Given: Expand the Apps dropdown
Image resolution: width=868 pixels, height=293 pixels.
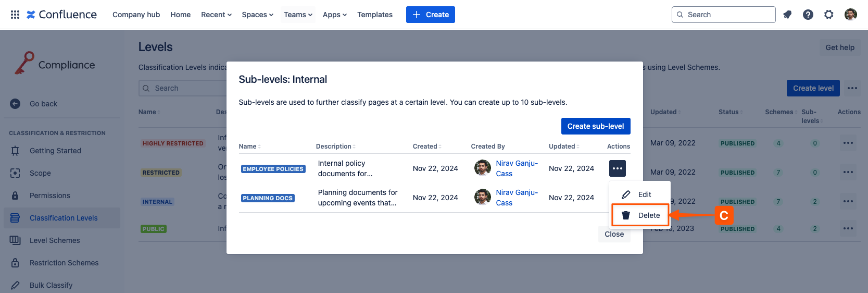Looking at the screenshot, I should click(334, 15).
